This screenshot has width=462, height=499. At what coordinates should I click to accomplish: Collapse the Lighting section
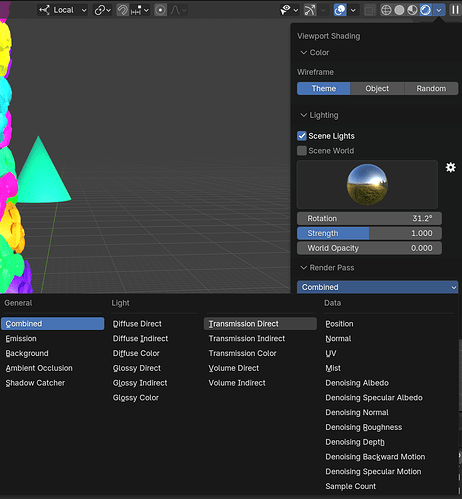click(x=319, y=115)
